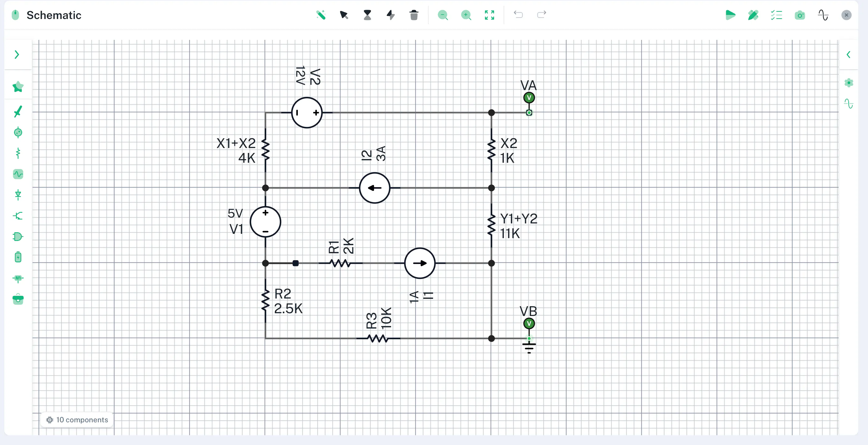Select the I1 1A current source

tap(420, 263)
